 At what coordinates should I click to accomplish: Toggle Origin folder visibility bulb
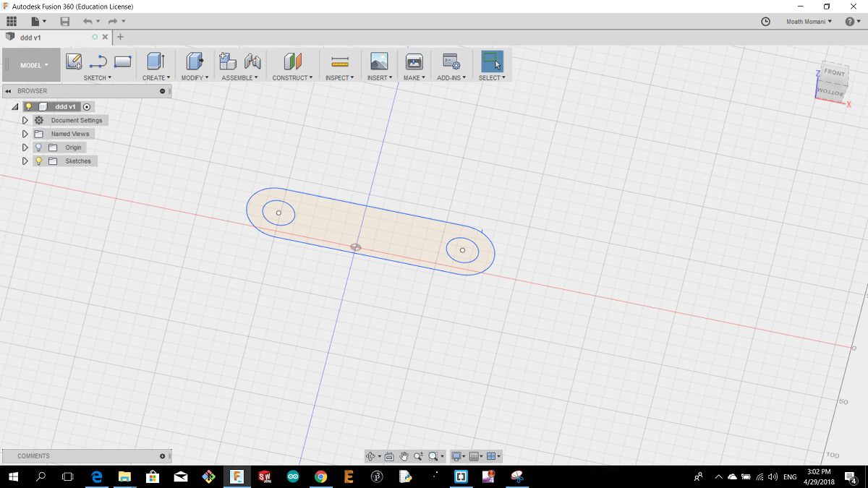39,147
